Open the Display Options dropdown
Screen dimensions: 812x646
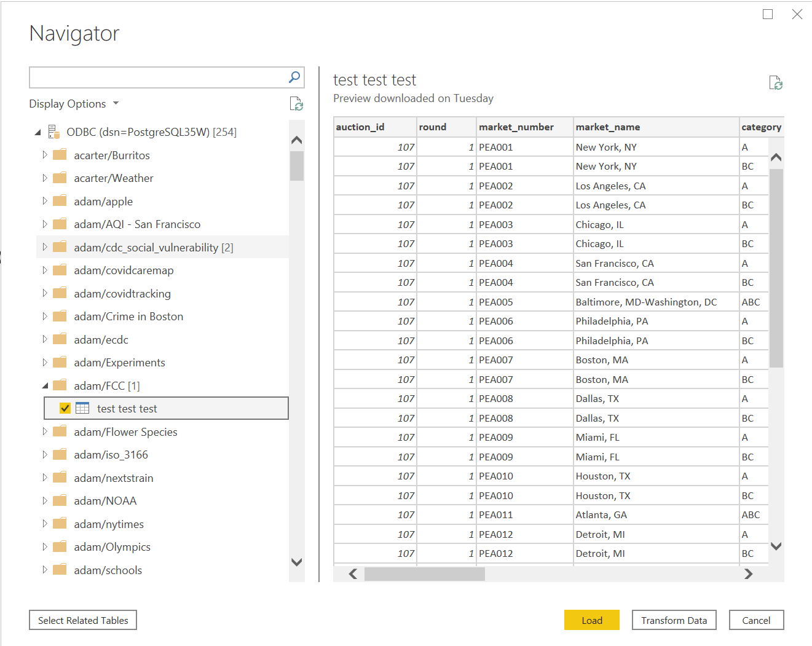74,104
